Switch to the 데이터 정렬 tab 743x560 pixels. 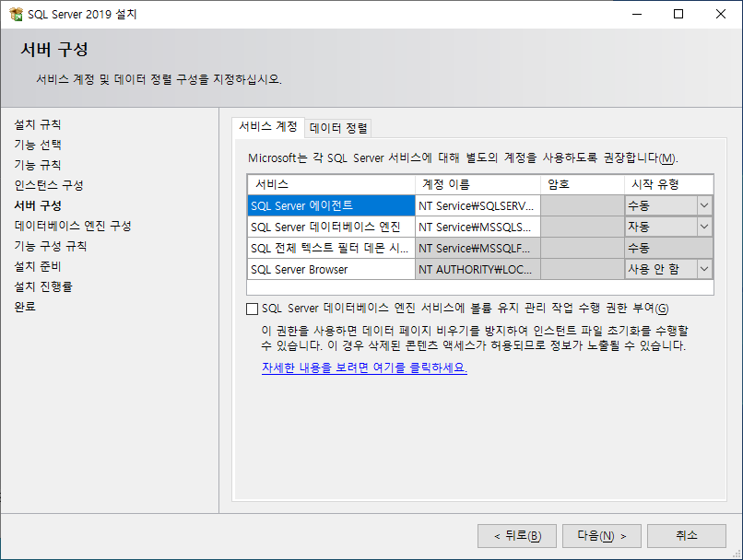pyautogui.click(x=338, y=128)
